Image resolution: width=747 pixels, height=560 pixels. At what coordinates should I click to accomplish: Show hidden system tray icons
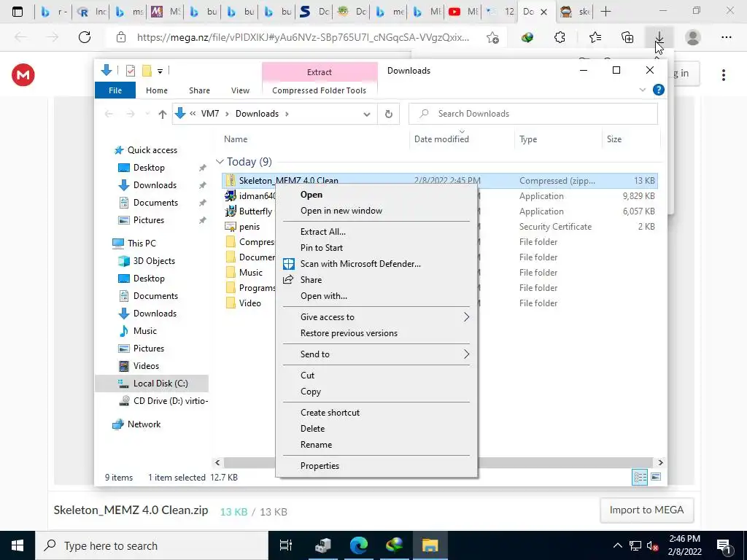tap(617, 545)
